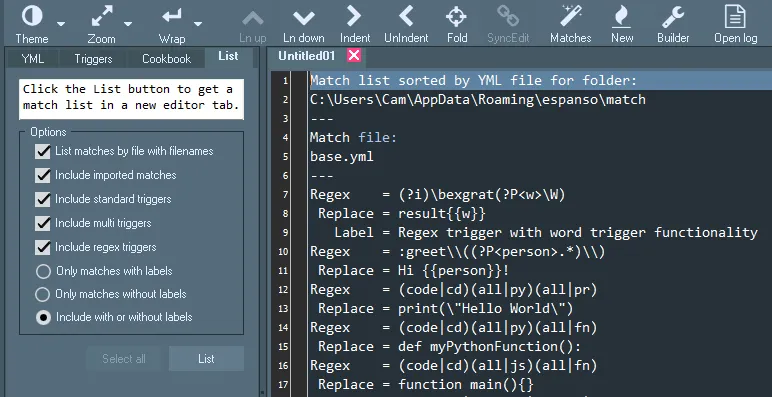Viewport: 772px width, 397px height.
Task: Close the Untitled01 editor tab
Action: coord(354,56)
